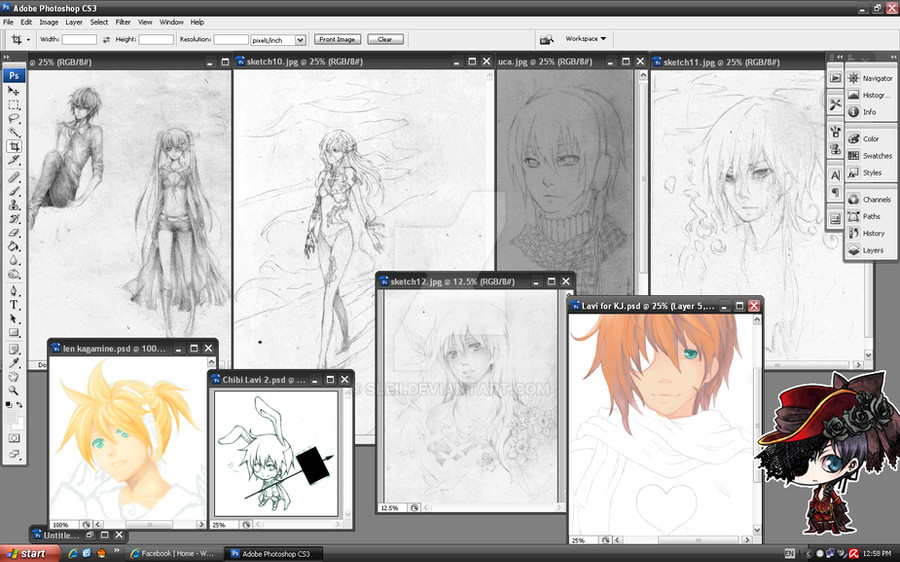Viewport: 900px width, 562px height.
Task: Open the Histogram panel
Action: pyautogui.click(x=870, y=95)
